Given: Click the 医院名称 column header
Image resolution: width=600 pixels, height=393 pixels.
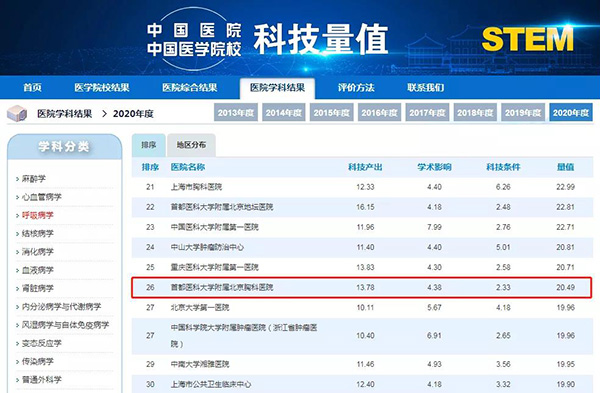Looking at the screenshot, I should click(188, 167).
